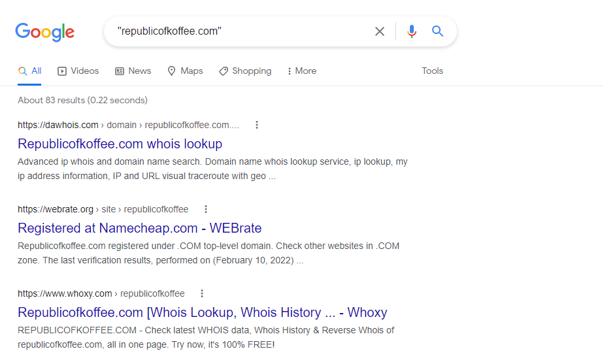Open the Maps tab
The image size is (604, 364).
[185, 71]
